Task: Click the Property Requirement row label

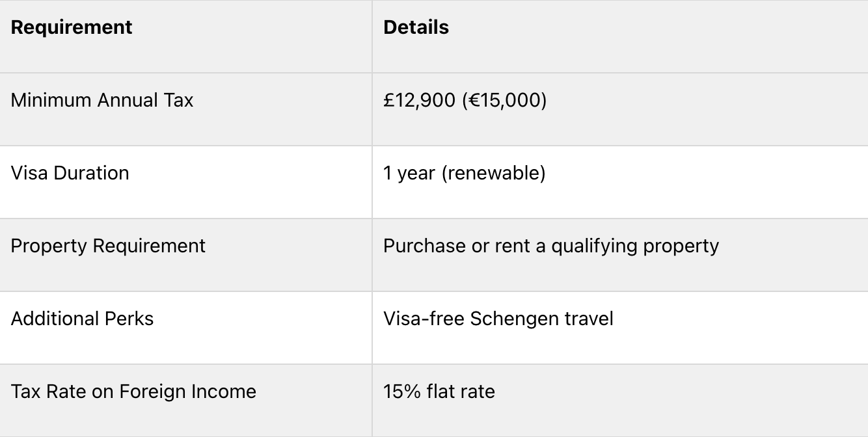Action: point(108,246)
